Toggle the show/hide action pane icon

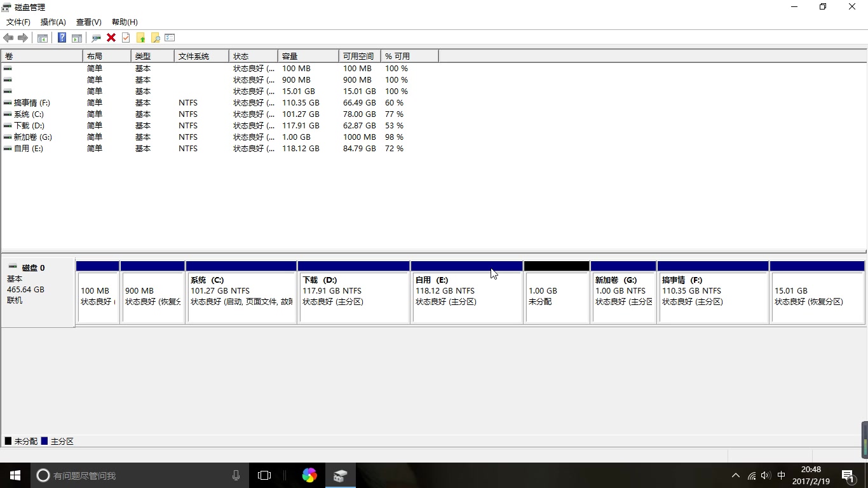point(77,38)
